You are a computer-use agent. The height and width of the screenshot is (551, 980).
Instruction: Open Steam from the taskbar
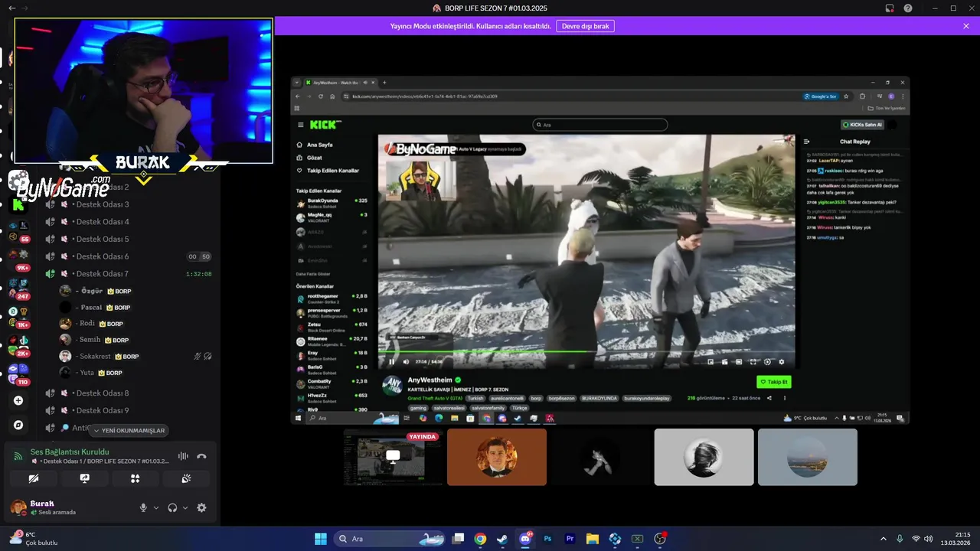(502, 539)
